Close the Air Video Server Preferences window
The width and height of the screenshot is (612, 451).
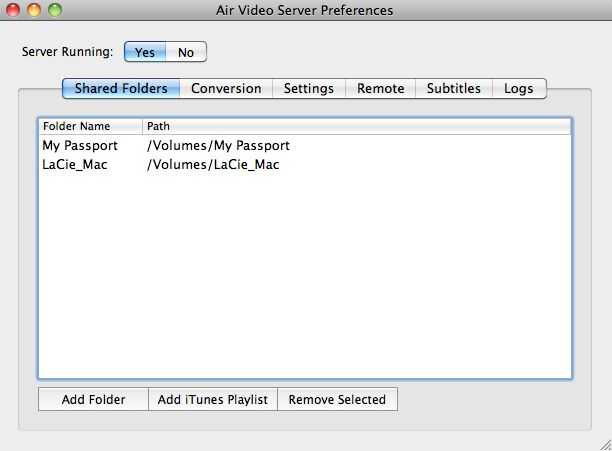13,10
